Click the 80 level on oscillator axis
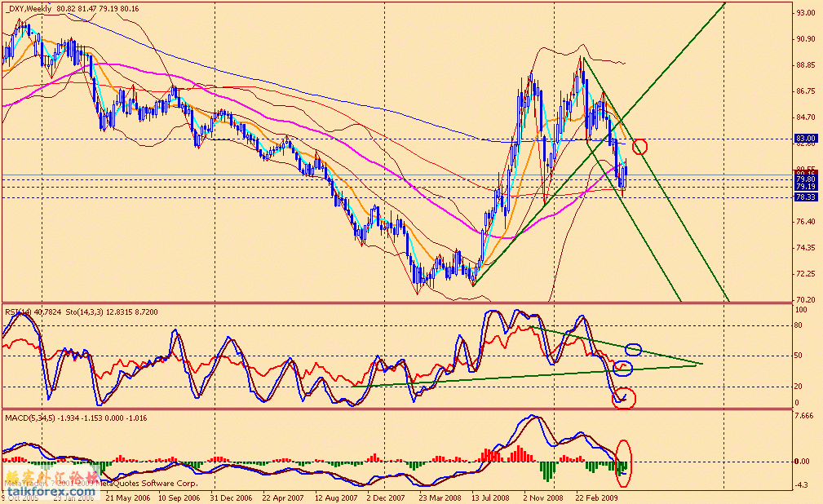This screenshot has height=504, width=823. point(799,325)
